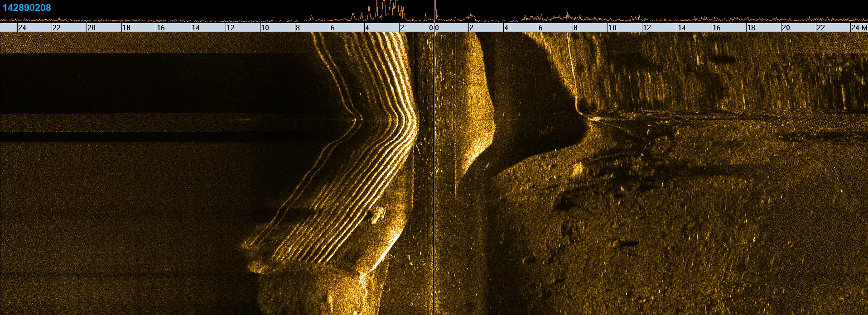Screen dimensions: 868x315
Task: Select the 4 mark on left range scale
Action: pos(367,28)
